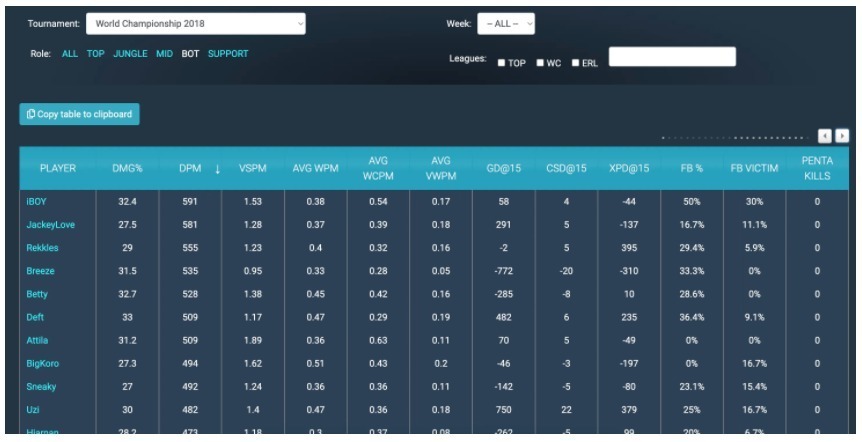The width and height of the screenshot is (862, 442).
Task: Click Copy table to clipboard button
Action: click(80, 114)
